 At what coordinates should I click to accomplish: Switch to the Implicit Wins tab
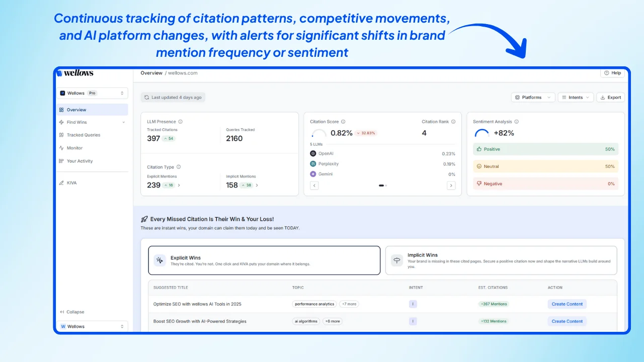[501, 260]
